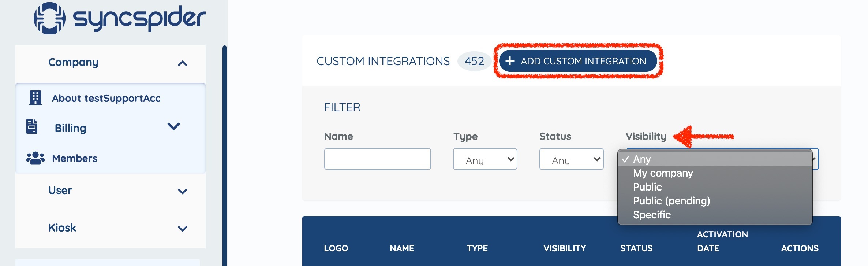Select Any in Visibility dropdown list
This screenshot has width=868, height=266.
point(715,159)
